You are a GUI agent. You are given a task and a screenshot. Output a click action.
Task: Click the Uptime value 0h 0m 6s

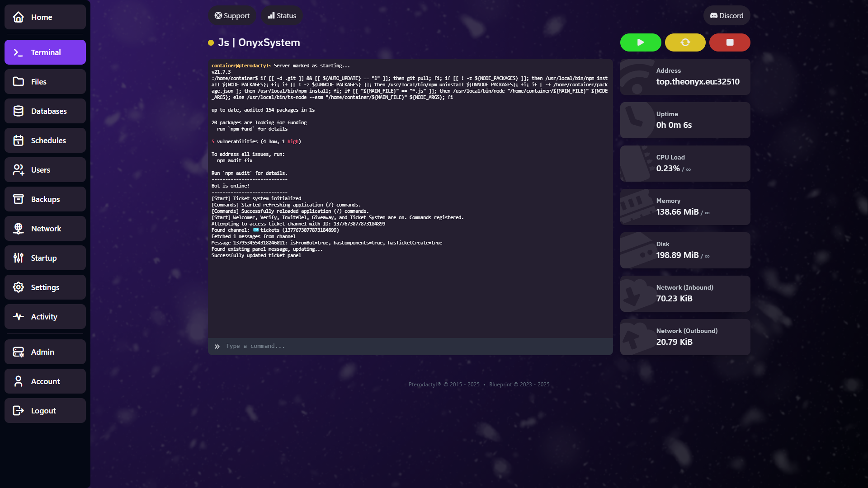[x=674, y=125]
